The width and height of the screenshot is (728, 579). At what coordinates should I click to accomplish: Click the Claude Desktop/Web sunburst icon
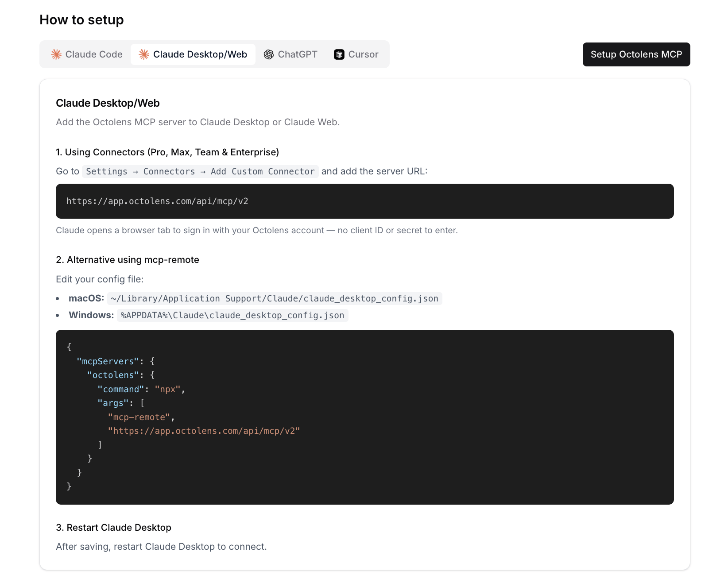click(x=144, y=54)
